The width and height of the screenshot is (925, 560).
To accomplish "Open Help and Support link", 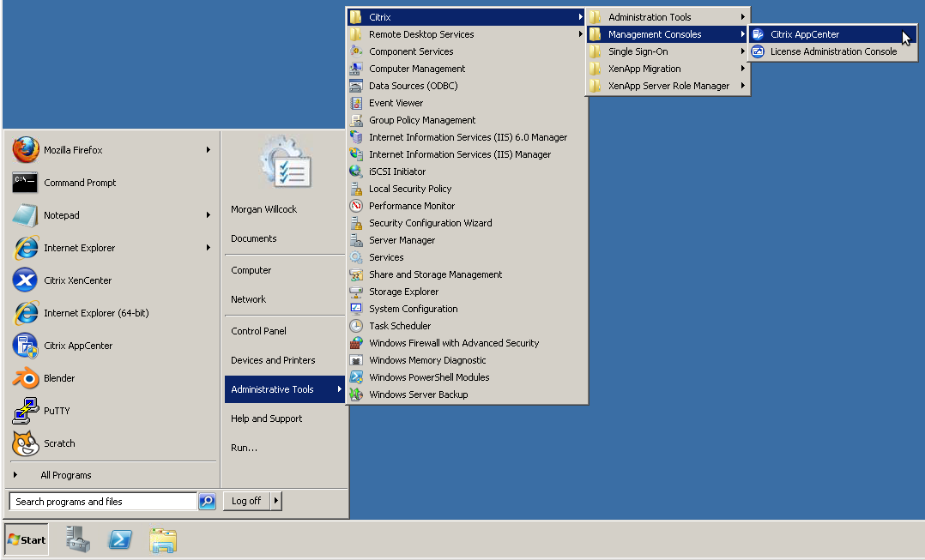I will 267,418.
